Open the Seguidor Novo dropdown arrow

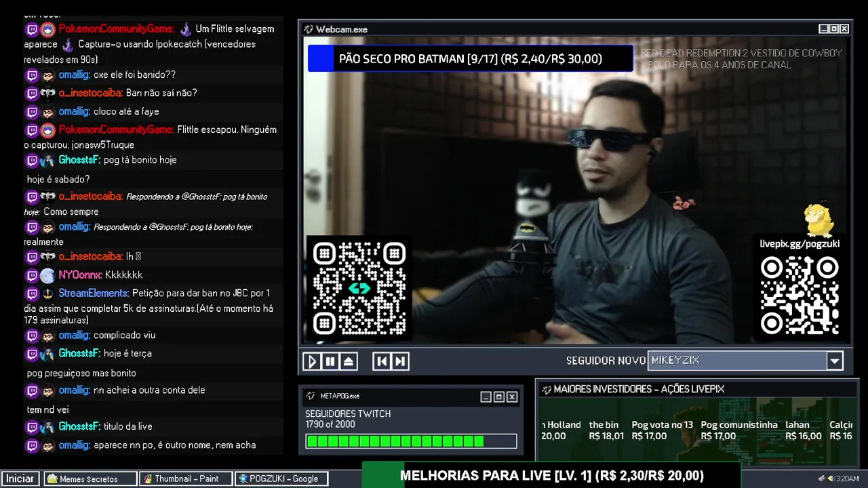835,361
